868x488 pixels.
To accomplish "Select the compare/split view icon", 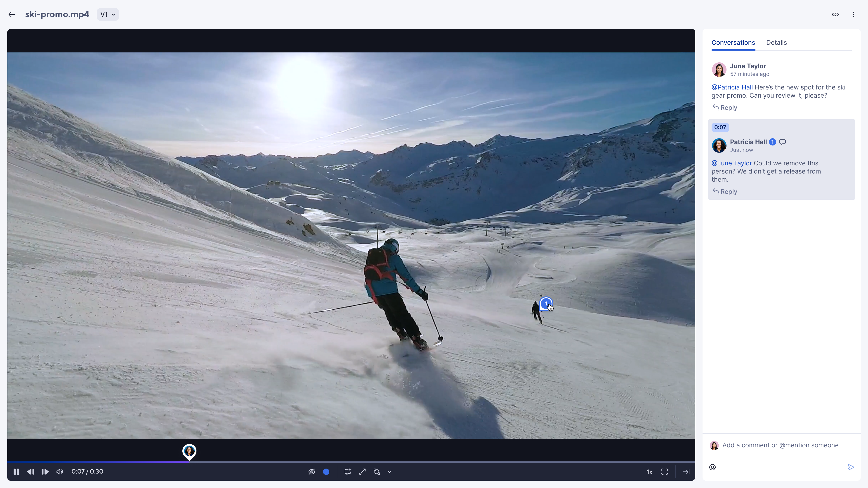I will pos(377,471).
